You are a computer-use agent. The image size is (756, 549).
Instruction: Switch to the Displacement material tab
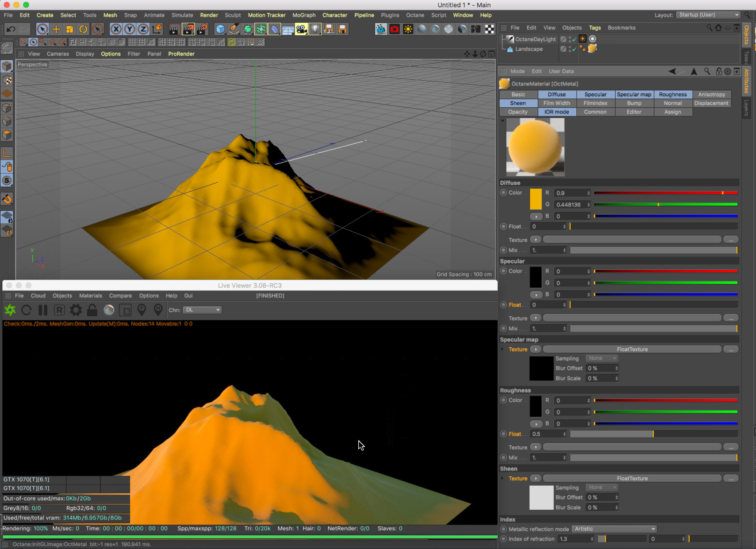[x=711, y=103]
